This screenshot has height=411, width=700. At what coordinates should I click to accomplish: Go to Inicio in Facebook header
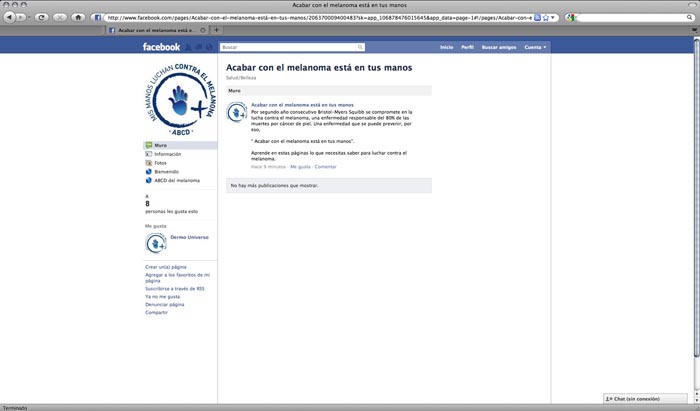click(x=446, y=47)
